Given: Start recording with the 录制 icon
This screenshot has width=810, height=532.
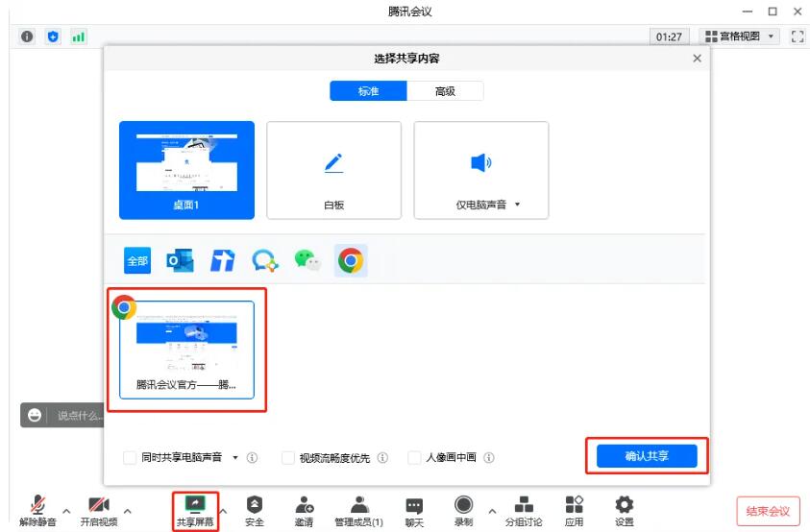Looking at the screenshot, I should pos(463,505).
